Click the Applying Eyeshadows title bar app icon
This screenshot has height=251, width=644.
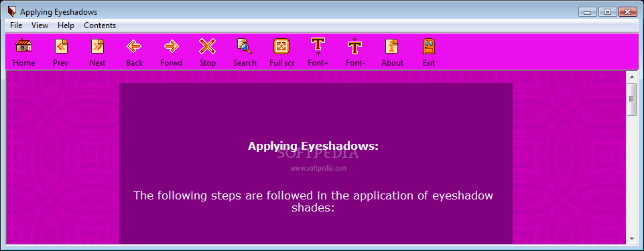12,11
